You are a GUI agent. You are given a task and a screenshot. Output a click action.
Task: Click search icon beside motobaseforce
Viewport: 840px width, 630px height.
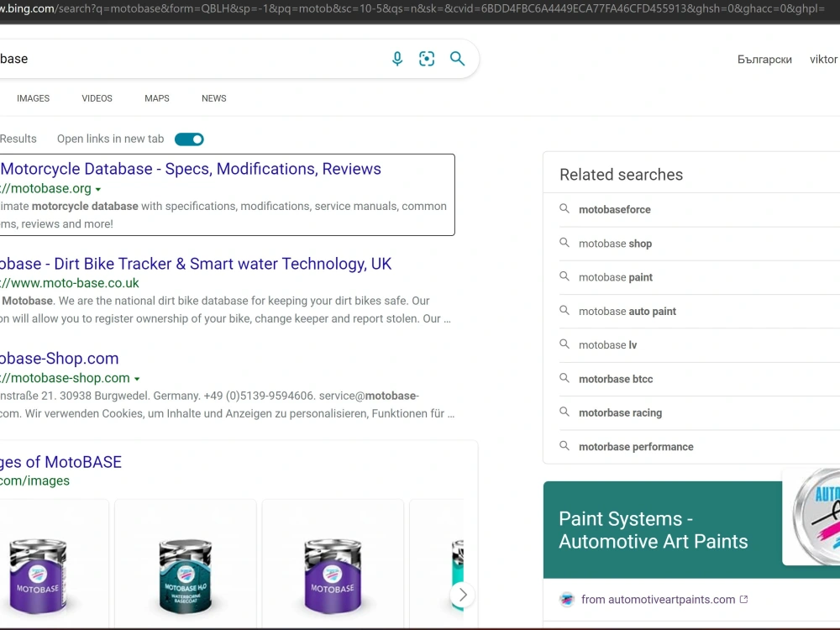pyautogui.click(x=564, y=208)
